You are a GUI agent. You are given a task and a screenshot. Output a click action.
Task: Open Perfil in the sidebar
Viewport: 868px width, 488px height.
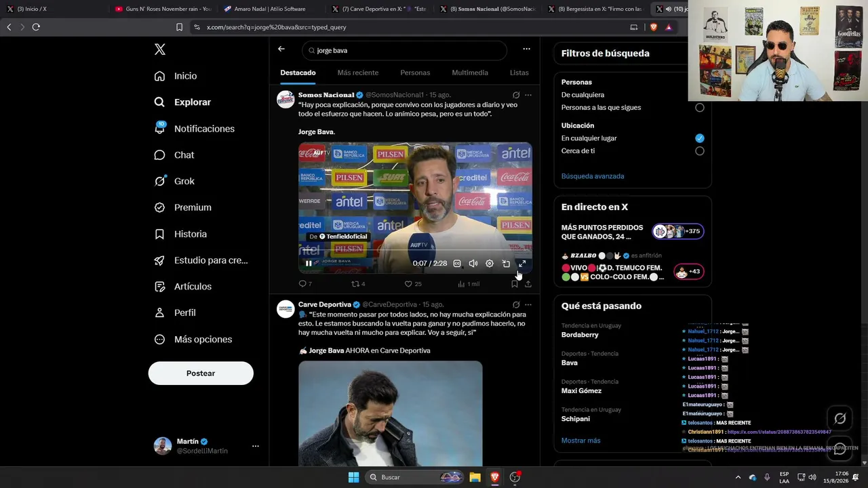[175, 312]
